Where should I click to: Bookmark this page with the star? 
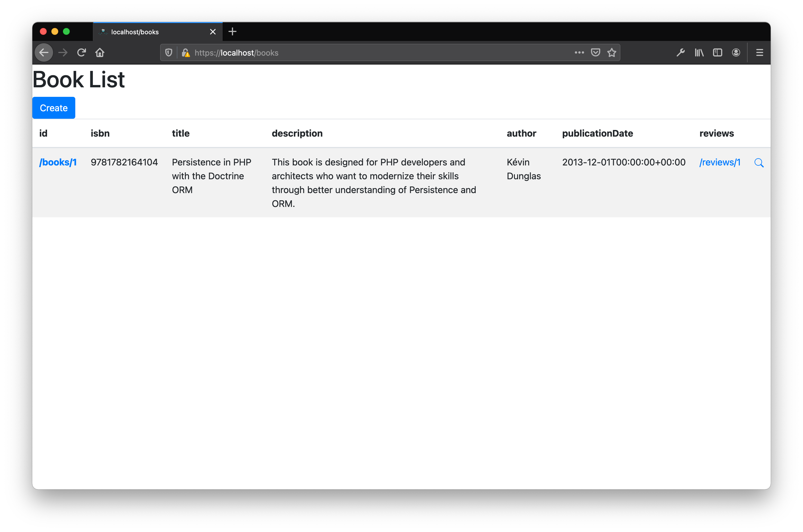(611, 52)
